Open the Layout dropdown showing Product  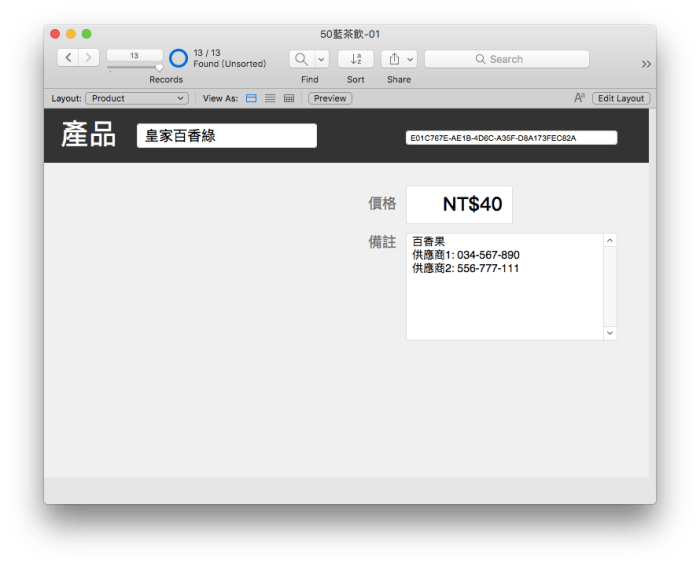coord(137,98)
